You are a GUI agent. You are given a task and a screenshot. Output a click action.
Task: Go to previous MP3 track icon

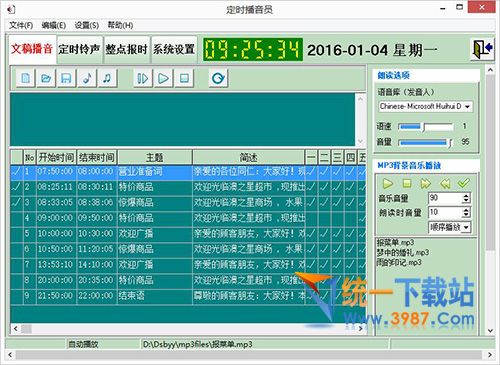(x=445, y=183)
